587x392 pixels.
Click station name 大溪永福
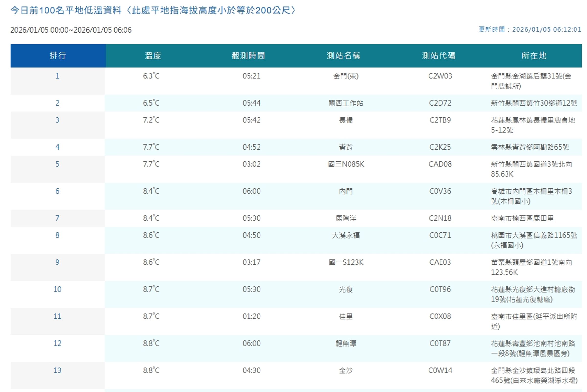pyautogui.click(x=346, y=235)
